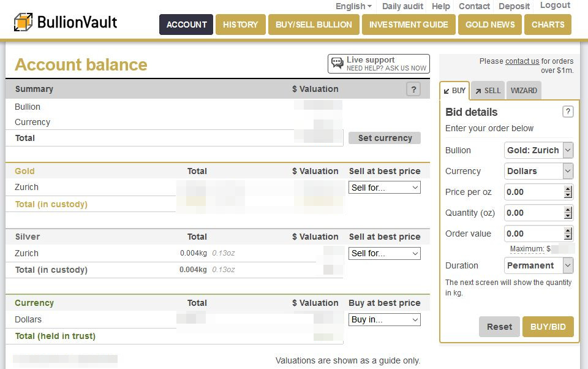Click 'Valuations are shown as a guide only.' text
Viewport: 588px width, 369px height.
point(348,361)
